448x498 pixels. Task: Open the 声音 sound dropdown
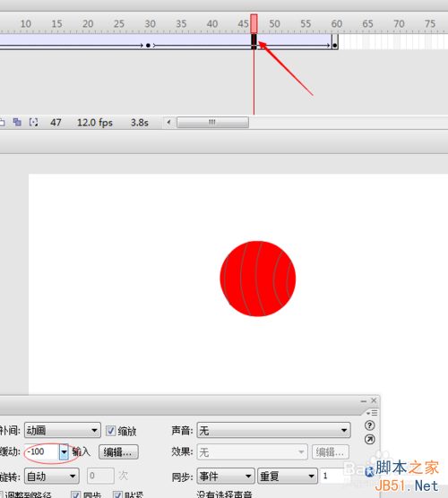tap(273, 430)
